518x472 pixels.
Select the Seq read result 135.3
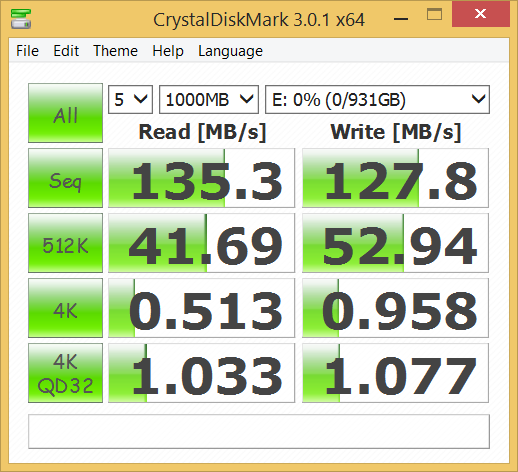click(201, 178)
